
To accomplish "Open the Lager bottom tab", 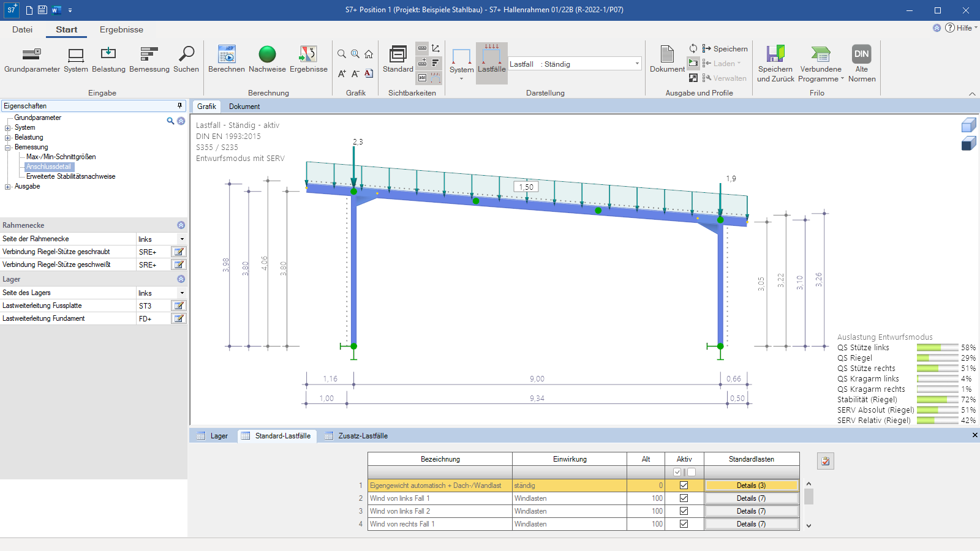I will click(x=213, y=436).
